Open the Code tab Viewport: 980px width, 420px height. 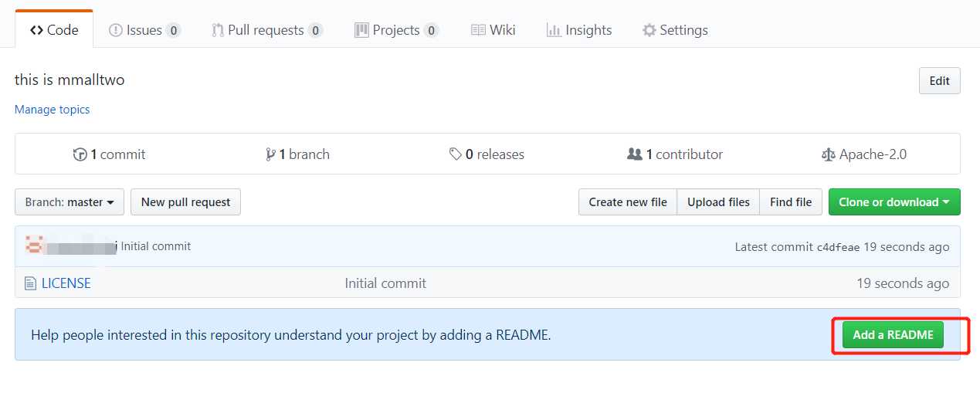pyautogui.click(x=54, y=30)
